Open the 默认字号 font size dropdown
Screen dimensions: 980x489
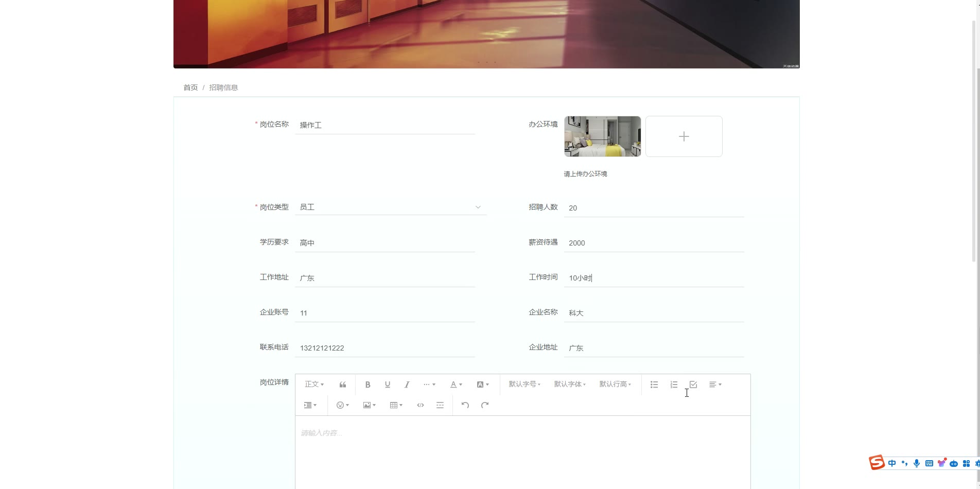click(524, 385)
